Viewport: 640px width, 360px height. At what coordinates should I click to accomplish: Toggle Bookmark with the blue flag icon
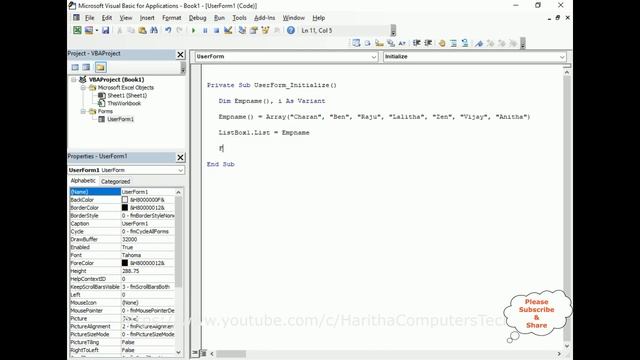pos(479,43)
